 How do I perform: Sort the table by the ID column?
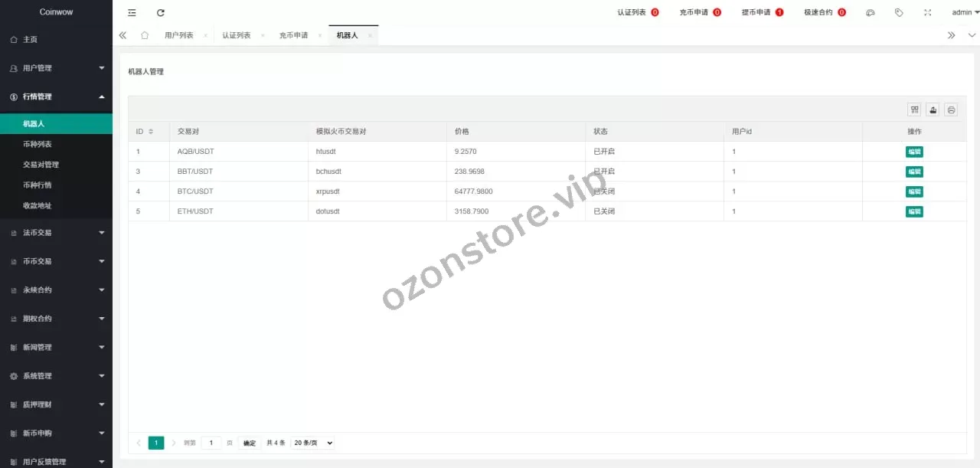click(151, 132)
